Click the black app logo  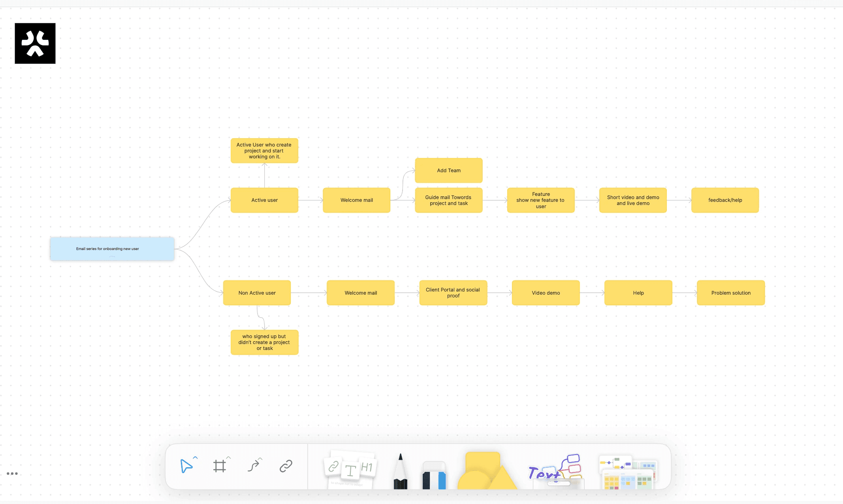[35, 43]
